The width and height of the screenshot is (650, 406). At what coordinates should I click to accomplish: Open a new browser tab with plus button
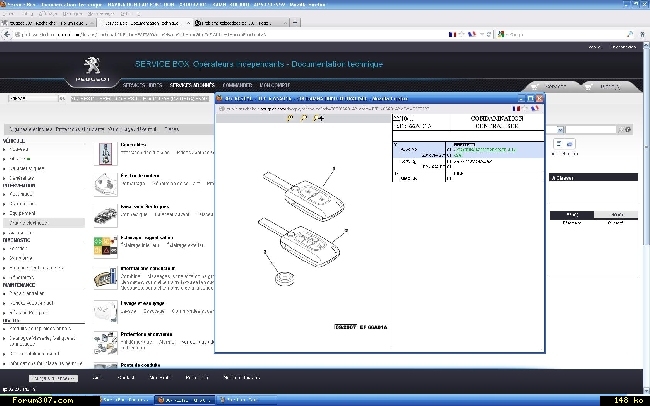(x=295, y=22)
